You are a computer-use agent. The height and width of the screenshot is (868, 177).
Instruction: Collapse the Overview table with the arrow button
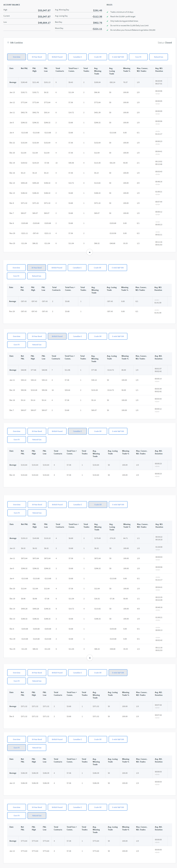point(89,252)
